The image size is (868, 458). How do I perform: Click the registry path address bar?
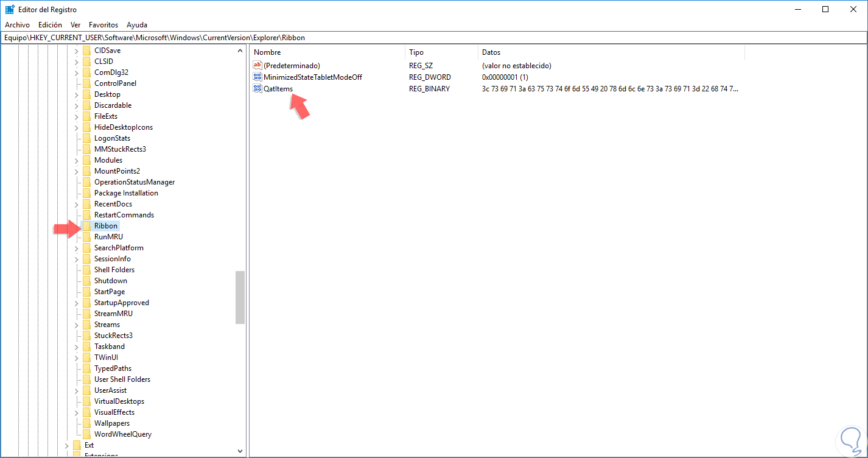pyautogui.click(x=434, y=37)
